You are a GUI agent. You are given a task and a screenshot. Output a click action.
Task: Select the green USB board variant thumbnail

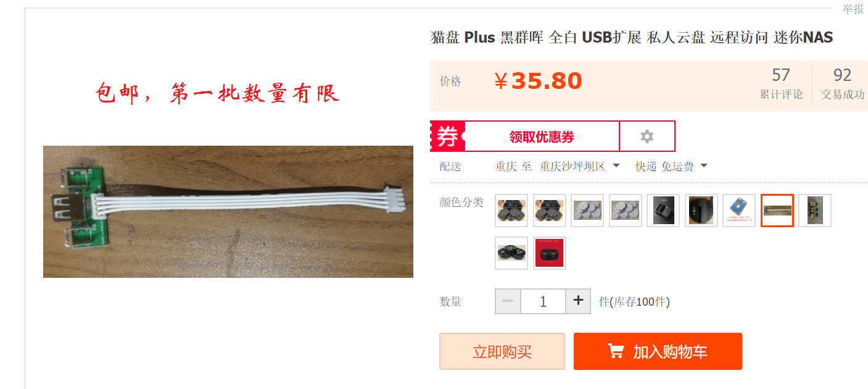(815, 211)
